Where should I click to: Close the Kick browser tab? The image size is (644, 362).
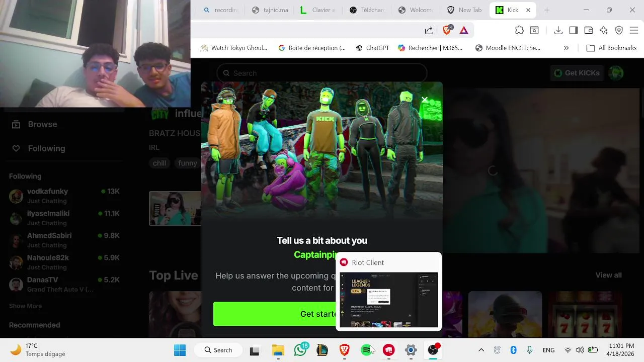tap(528, 10)
